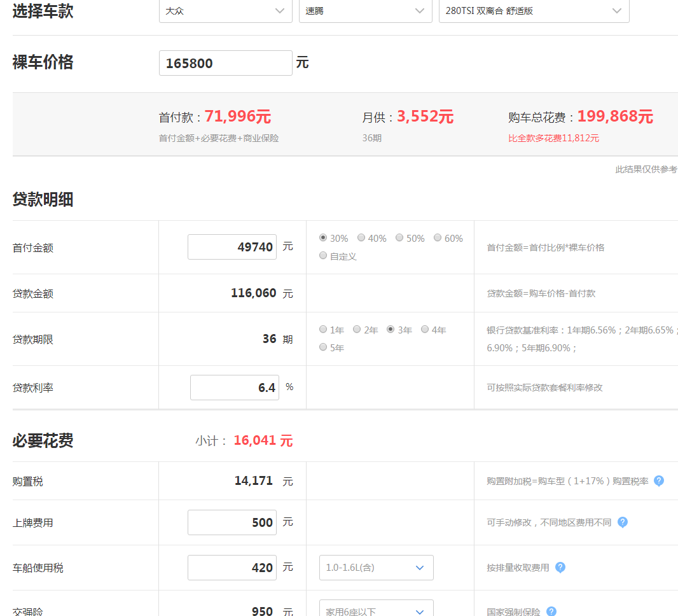Select 40% down payment ratio
The height and width of the screenshot is (616, 678).
[x=361, y=237]
